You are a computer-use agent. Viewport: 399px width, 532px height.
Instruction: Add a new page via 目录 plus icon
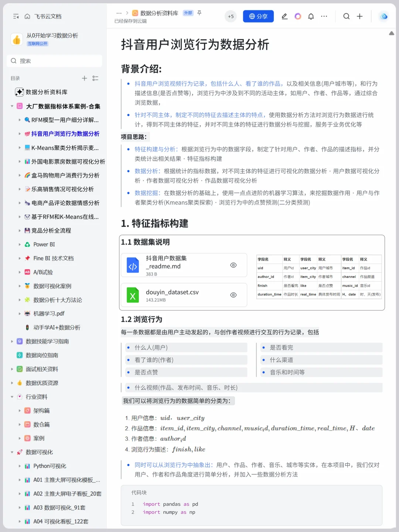click(84, 78)
